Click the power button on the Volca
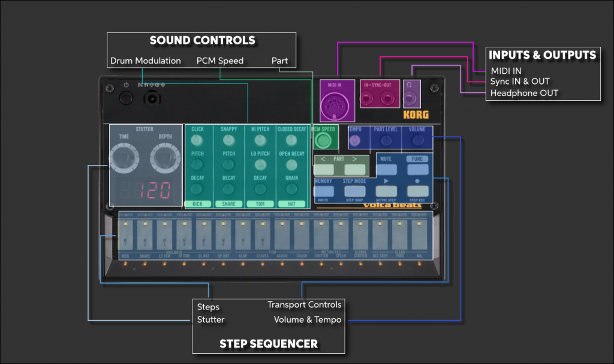 (126, 98)
